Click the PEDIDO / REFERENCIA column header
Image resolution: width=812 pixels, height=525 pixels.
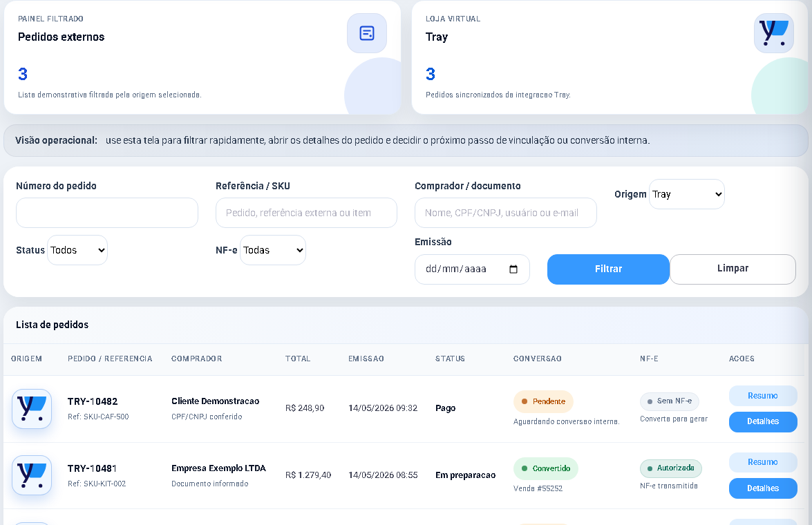[111, 359]
